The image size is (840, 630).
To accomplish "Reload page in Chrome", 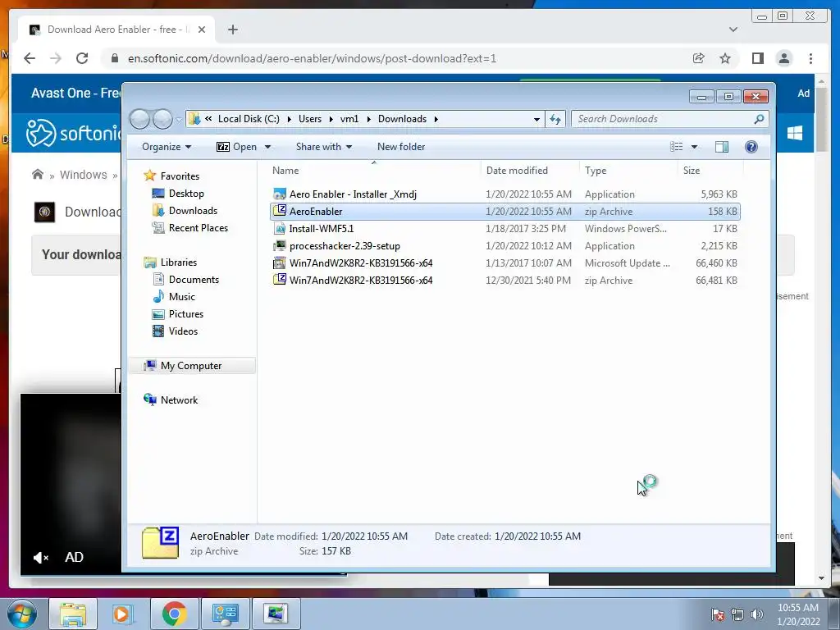I will 82,58.
